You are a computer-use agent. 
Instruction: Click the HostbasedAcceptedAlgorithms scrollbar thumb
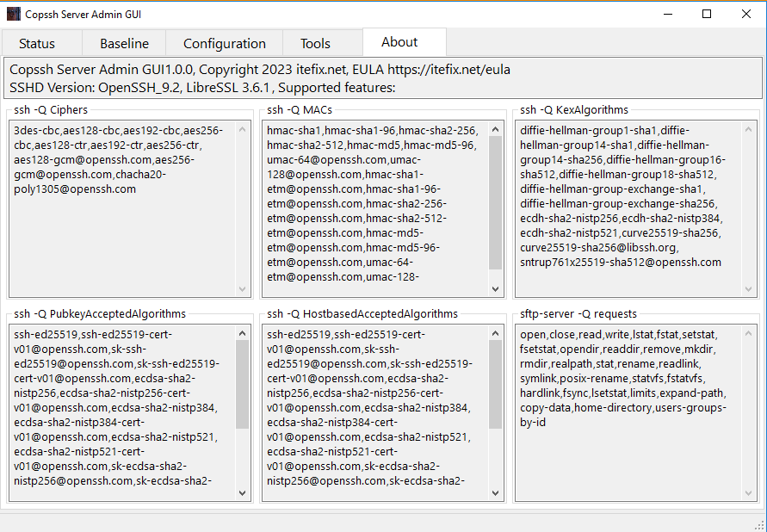tap(496, 384)
